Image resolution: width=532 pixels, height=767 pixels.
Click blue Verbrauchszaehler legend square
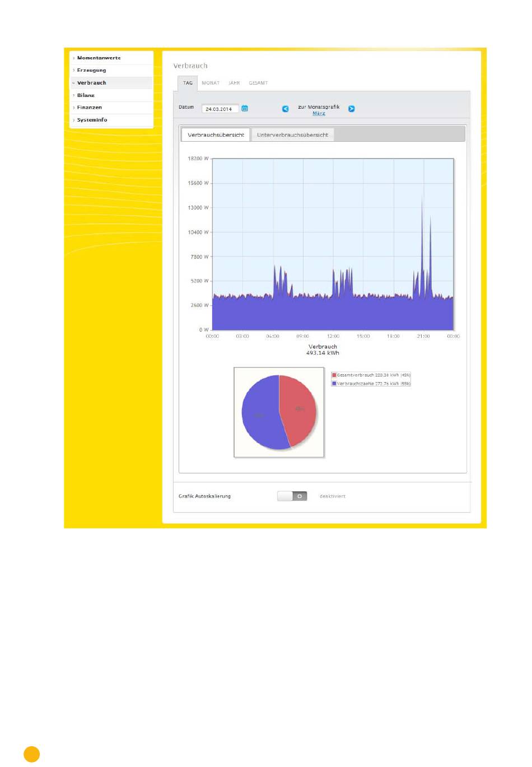point(334,384)
